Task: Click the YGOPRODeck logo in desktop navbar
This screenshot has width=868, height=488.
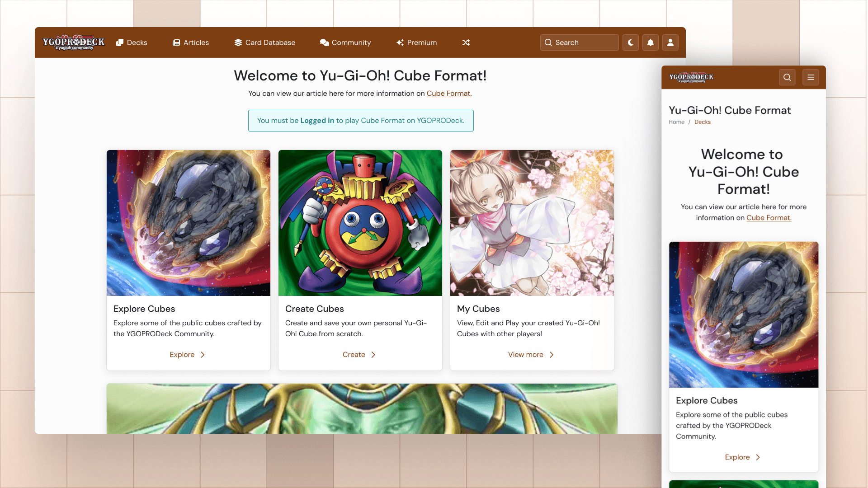Action: (x=74, y=42)
